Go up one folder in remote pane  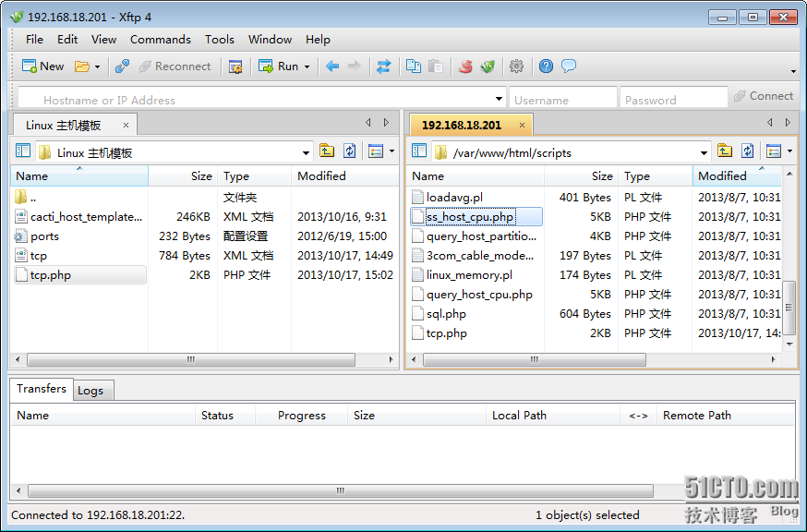click(x=725, y=151)
